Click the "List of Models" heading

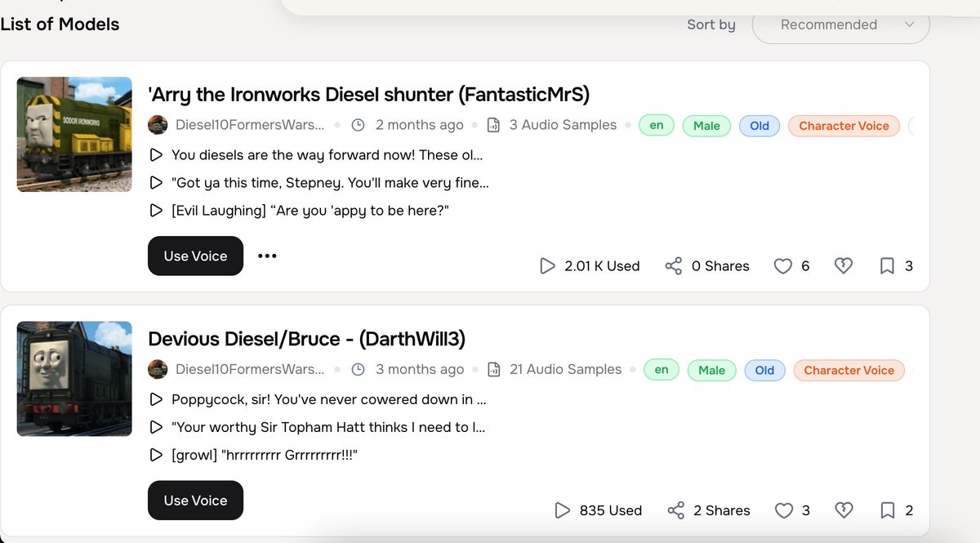pos(60,24)
